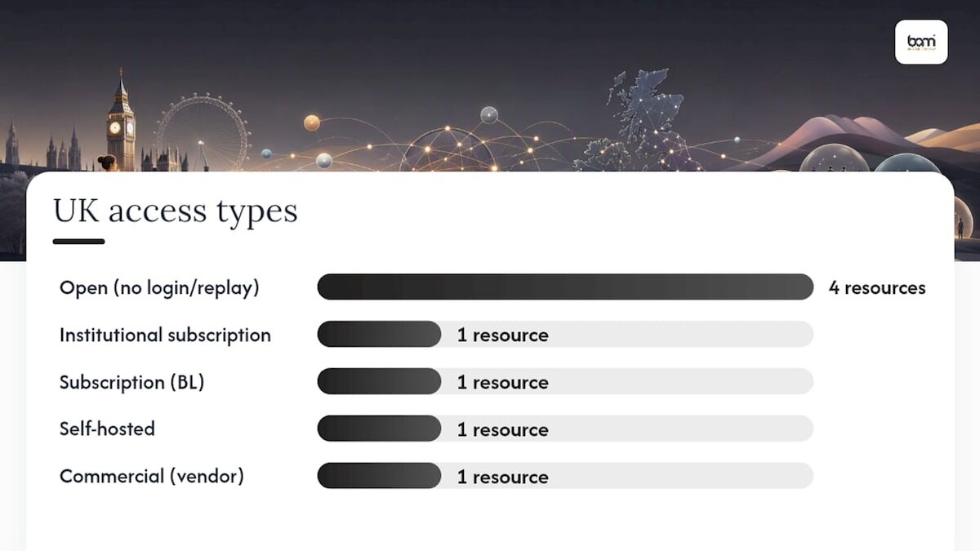Image resolution: width=980 pixels, height=551 pixels.
Task: Click the orange floating sphere in sky
Action: pyautogui.click(x=312, y=123)
